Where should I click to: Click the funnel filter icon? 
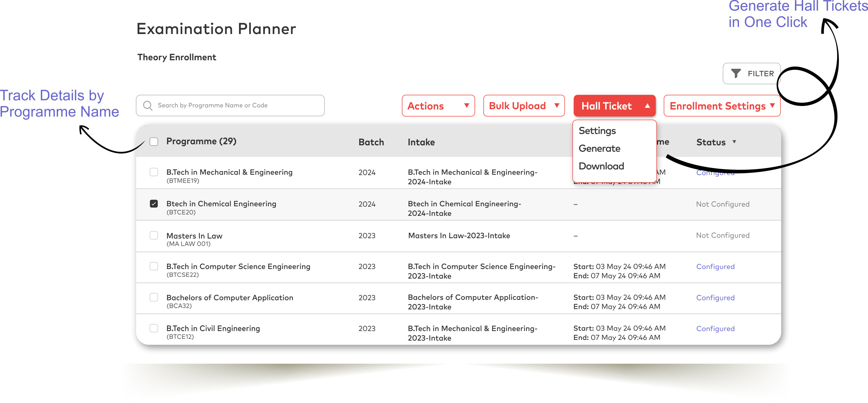[x=736, y=73]
